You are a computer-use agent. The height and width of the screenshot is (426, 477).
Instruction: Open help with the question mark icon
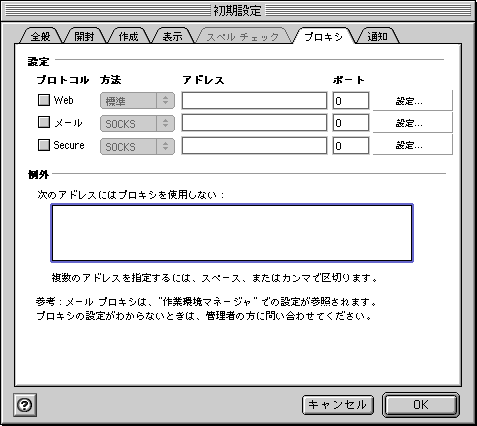coord(25,405)
